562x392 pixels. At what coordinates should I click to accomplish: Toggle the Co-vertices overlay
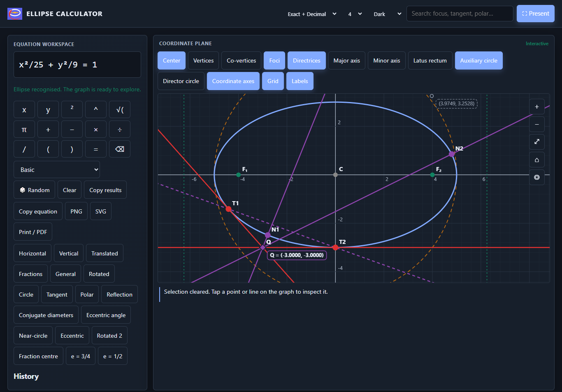click(242, 60)
